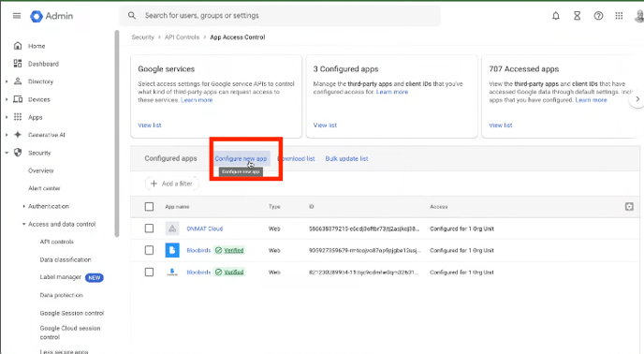Expand the Directory sidebar section
The image size is (644, 354).
click(x=7, y=81)
